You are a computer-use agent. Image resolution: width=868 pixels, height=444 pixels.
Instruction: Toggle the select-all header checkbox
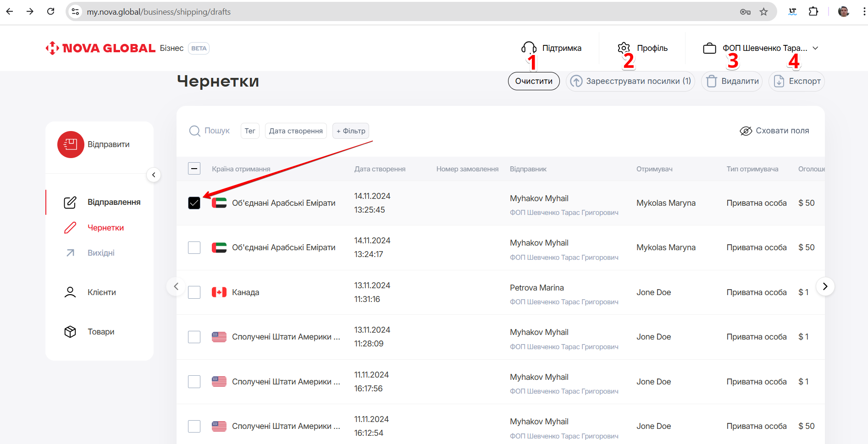(194, 169)
